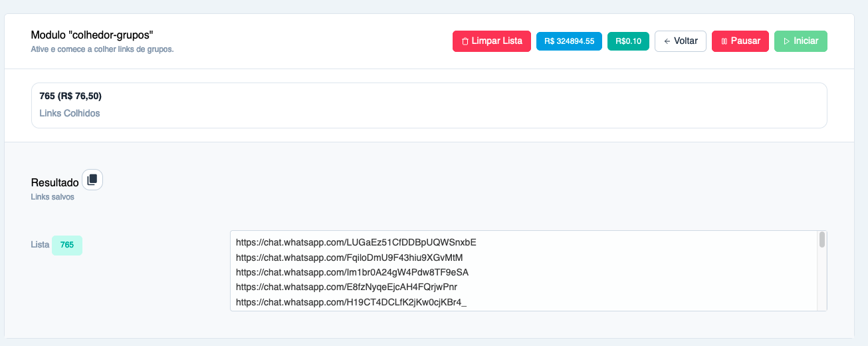Click the 765 (R$ 76,50) counter text
The image size is (868, 346).
pos(70,96)
